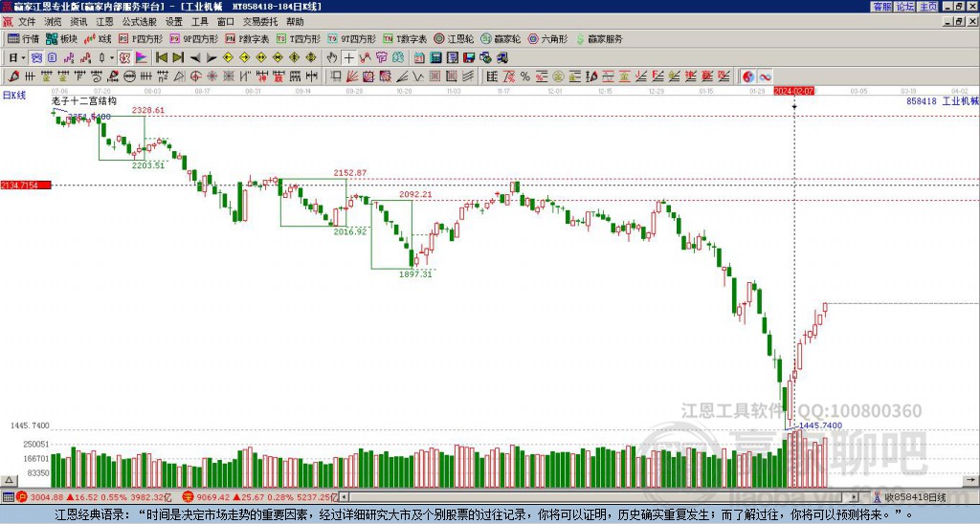The width and height of the screenshot is (980, 524).
Task: Step left with the black arrow icon
Action: coord(195,58)
